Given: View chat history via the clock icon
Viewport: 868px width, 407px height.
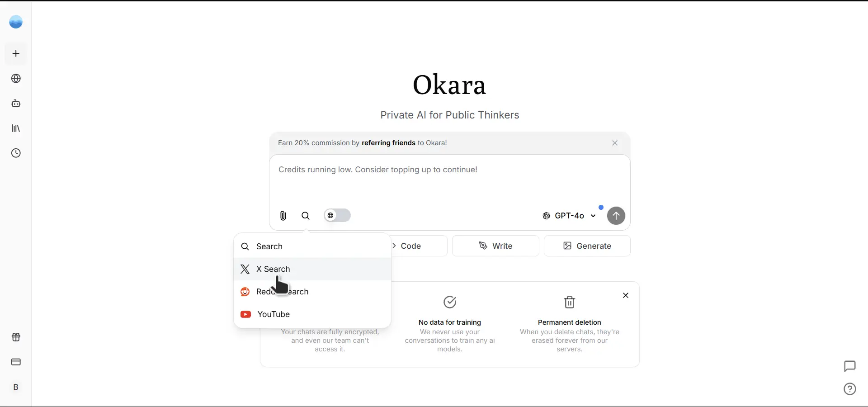Looking at the screenshot, I should click(x=16, y=154).
